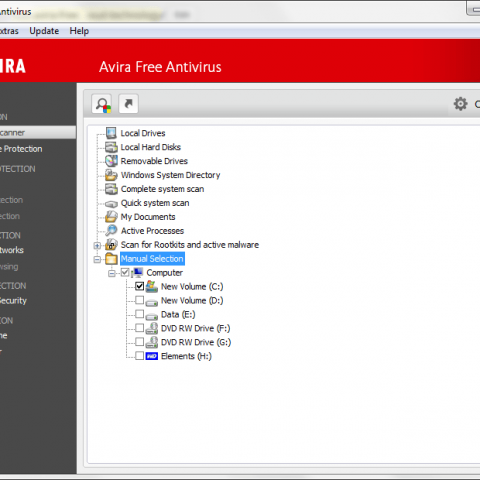The width and height of the screenshot is (480, 480).
Task: Select Windows System Directory profile
Action: pyautogui.click(x=170, y=175)
